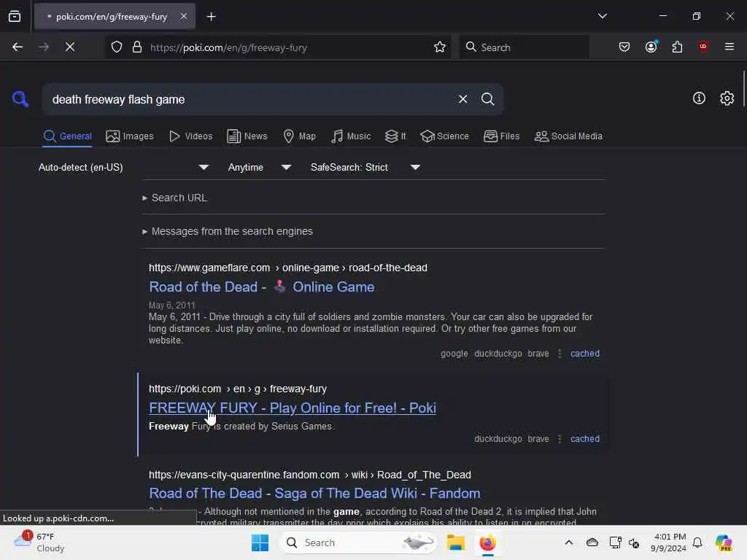This screenshot has width=747, height=560.
Task: Open Pocket save icon
Action: point(624,47)
